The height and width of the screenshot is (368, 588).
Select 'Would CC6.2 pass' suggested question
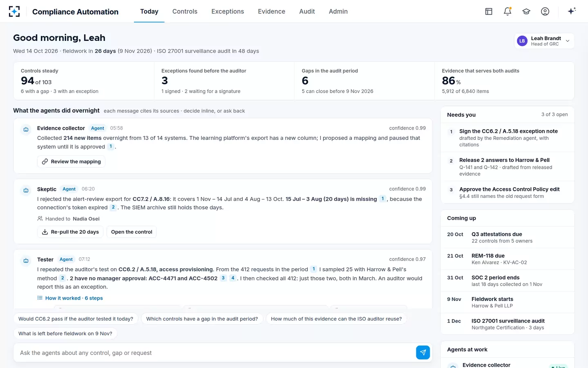pos(76,319)
